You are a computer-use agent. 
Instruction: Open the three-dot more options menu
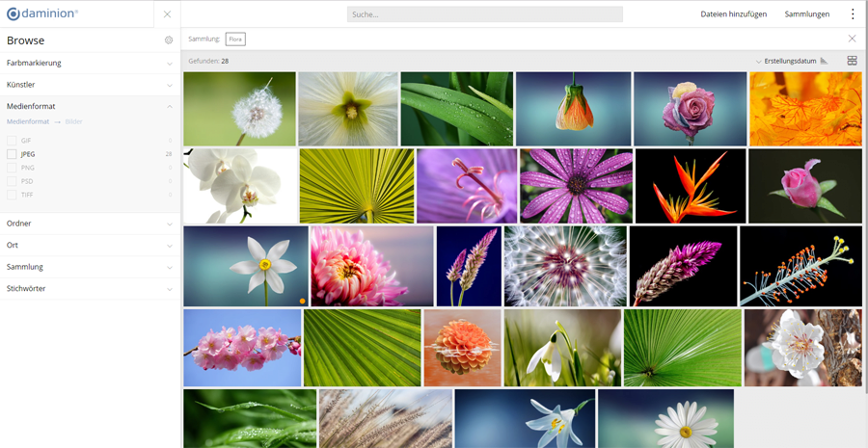(853, 14)
